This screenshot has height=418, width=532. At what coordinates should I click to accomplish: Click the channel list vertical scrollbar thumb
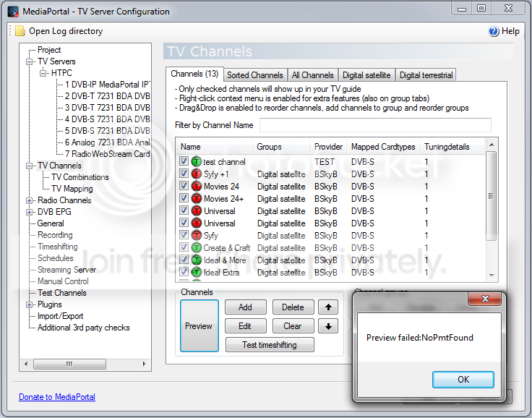[x=491, y=196]
